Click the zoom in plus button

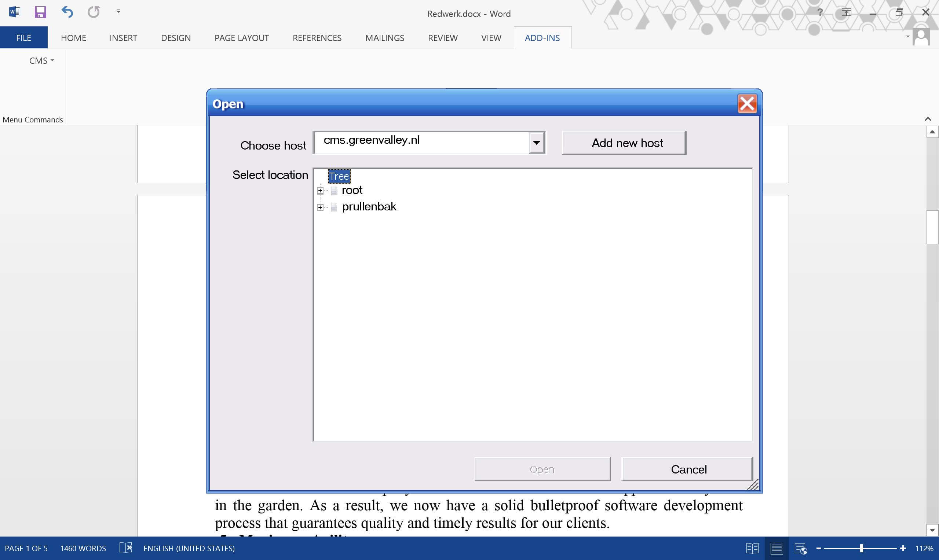pos(903,548)
